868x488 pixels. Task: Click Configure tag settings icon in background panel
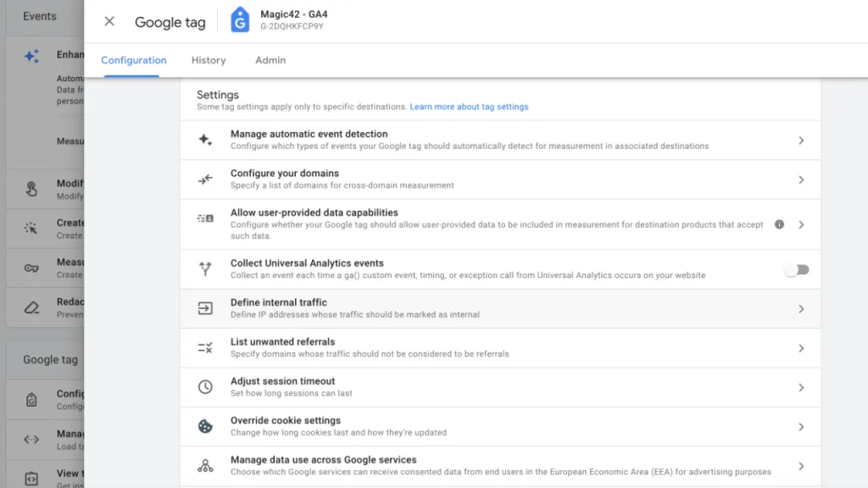coord(31,400)
